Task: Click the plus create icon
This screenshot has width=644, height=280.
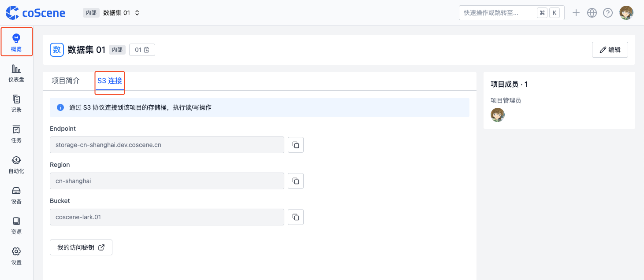Action: tap(576, 13)
